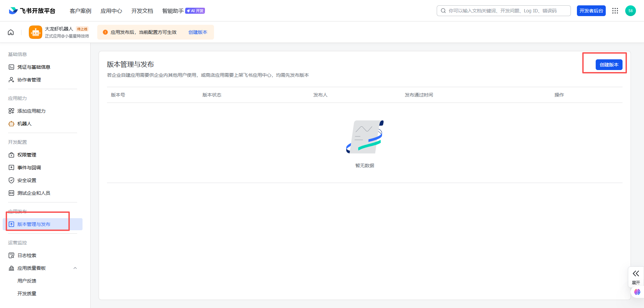Open the AI assistant brain icon

tap(637, 292)
